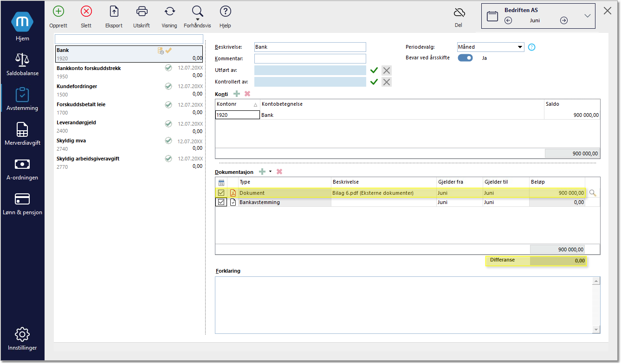Click the calendar icon beside Bedriften AS

[492, 16]
